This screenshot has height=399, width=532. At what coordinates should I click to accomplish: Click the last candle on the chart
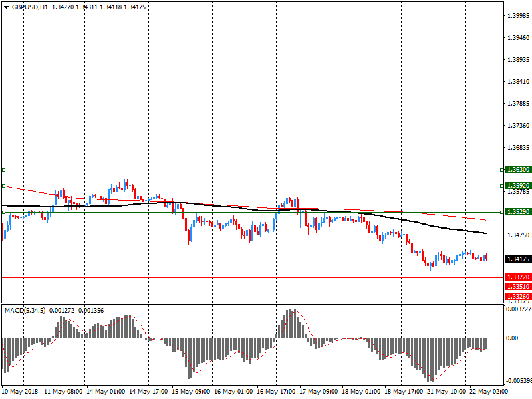486,257
